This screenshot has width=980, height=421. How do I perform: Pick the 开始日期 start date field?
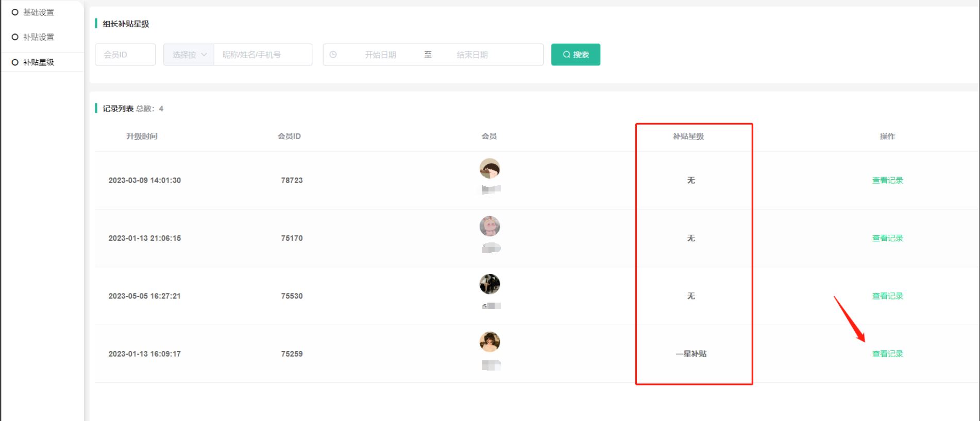click(x=380, y=55)
